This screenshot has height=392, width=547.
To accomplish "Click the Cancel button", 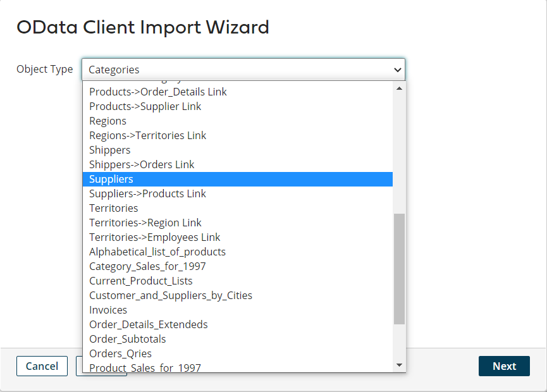I will click(x=42, y=366).
